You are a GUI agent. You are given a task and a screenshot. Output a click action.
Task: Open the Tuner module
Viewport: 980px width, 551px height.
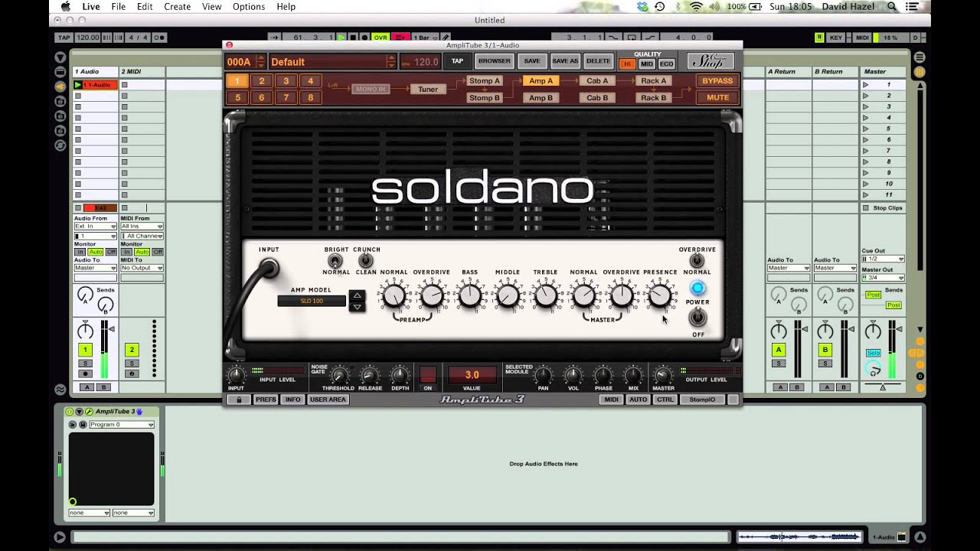pyautogui.click(x=428, y=90)
